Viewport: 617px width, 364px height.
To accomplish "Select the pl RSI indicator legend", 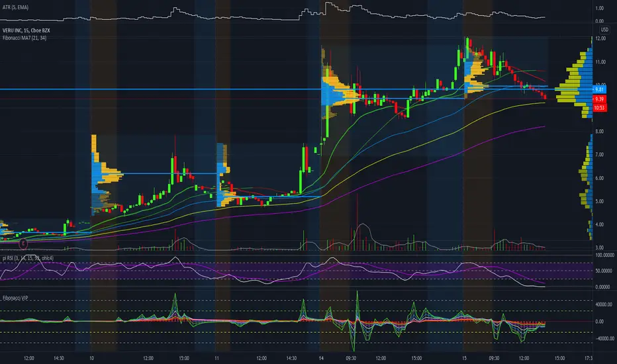I will point(28,257).
